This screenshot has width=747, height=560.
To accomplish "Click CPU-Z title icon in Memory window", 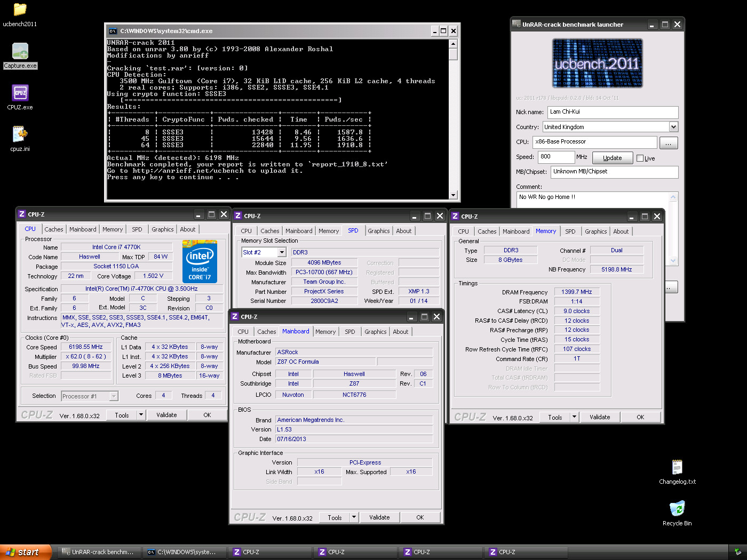I will (455, 216).
